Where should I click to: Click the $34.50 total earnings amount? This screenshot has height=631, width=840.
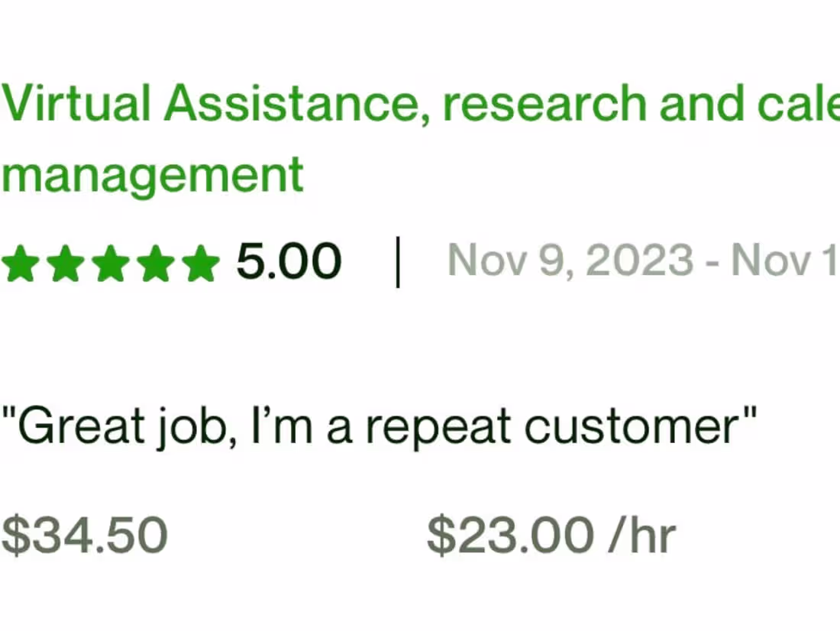click(84, 535)
